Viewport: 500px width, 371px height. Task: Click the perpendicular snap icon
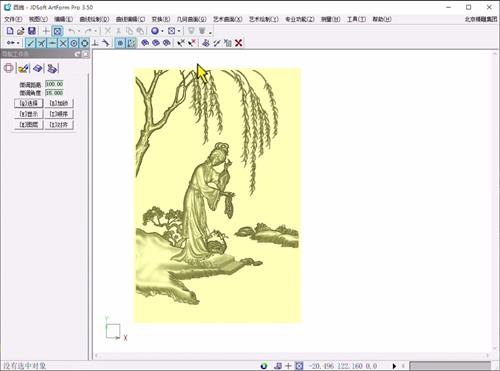coord(95,43)
